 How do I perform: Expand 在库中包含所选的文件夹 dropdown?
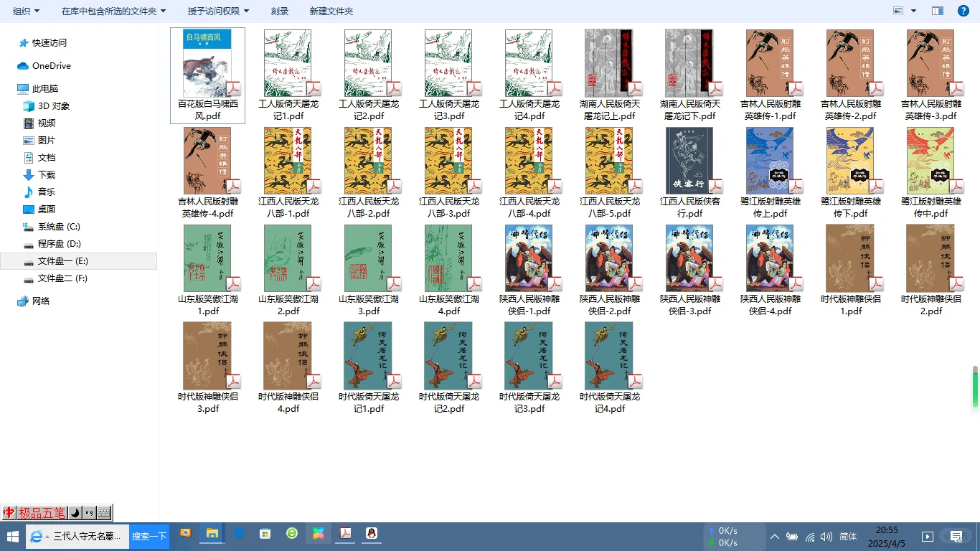click(113, 11)
